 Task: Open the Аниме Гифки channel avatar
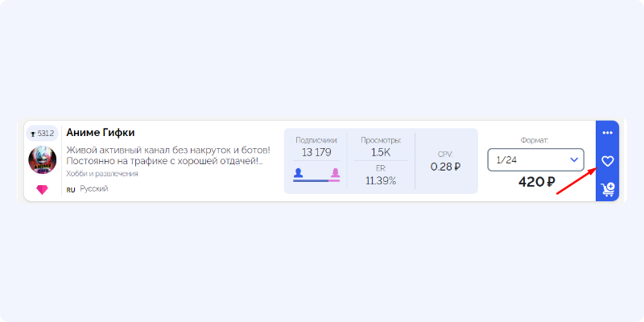click(x=43, y=159)
